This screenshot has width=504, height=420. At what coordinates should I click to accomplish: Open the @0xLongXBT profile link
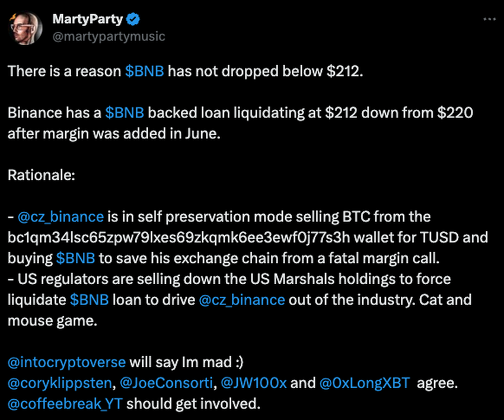pyautogui.click(x=365, y=383)
